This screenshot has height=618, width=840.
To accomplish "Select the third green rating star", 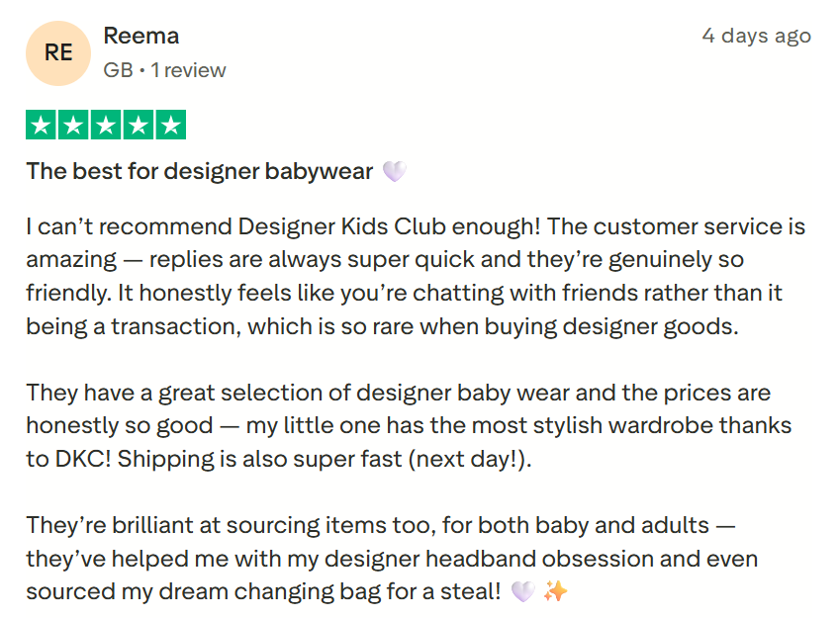I will point(106,126).
